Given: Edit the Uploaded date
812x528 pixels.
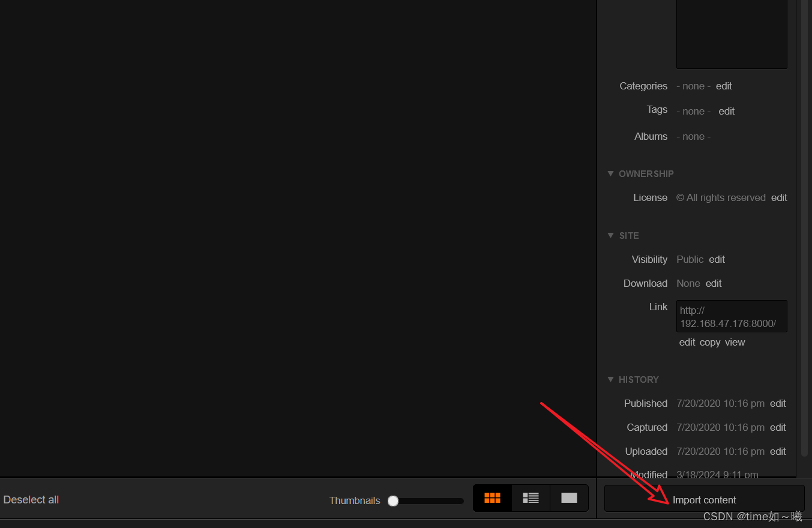Looking at the screenshot, I should pos(778,451).
